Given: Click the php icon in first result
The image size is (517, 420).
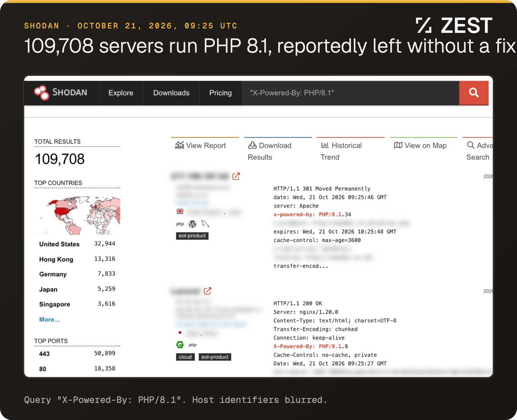Looking at the screenshot, I should (x=180, y=224).
